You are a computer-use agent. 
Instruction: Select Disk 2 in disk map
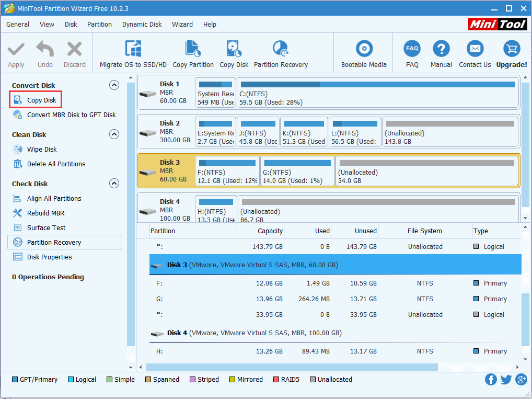click(166, 131)
